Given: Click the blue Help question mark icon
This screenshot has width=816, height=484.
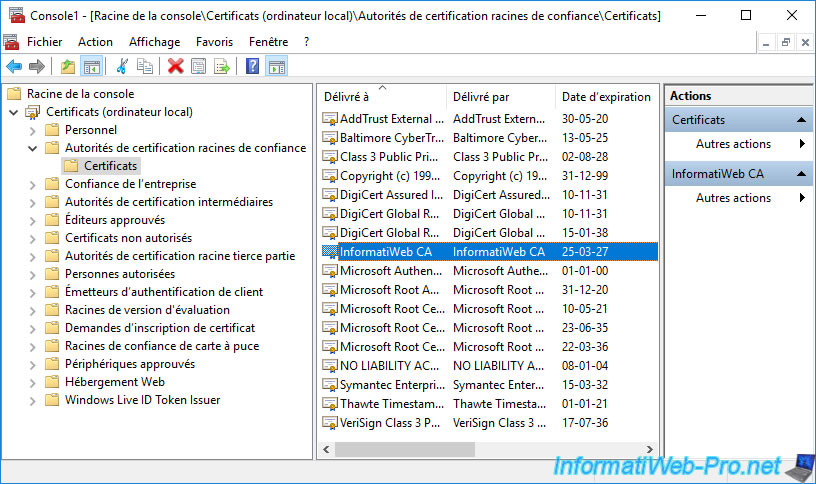Looking at the screenshot, I should [x=252, y=67].
